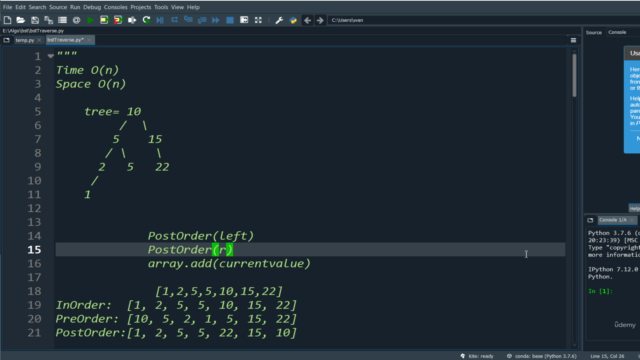Toggle fullscreen mode icon
This screenshot has height=360, width=640.
[258, 20]
